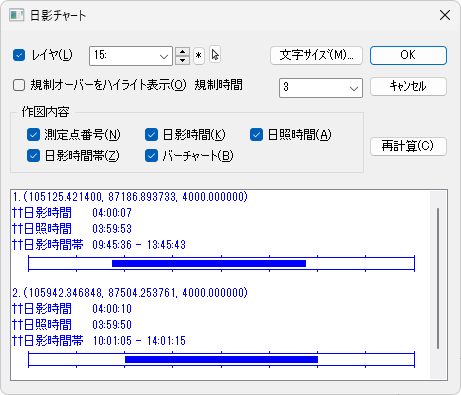Screen dimensions: 461x395
Task: Click time range 10:01:05 - 14:01:15
Action: tap(139, 341)
